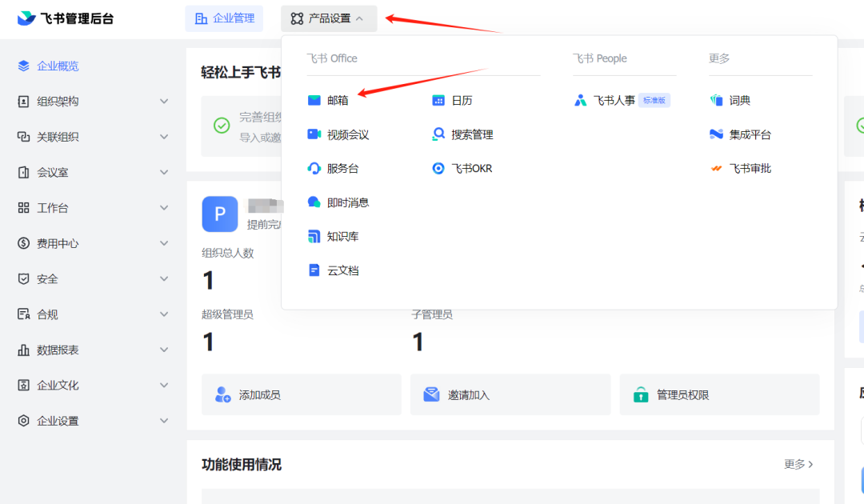Select the 飞书审批 approval icon
Image resolution: width=864 pixels, height=504 pixels.
pos(716,169)
